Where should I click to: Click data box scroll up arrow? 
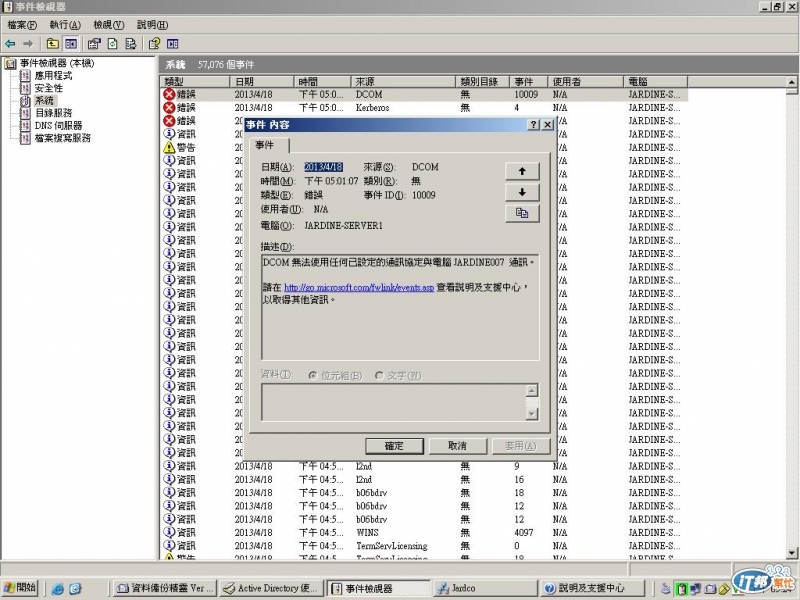[x=532, y=391]
